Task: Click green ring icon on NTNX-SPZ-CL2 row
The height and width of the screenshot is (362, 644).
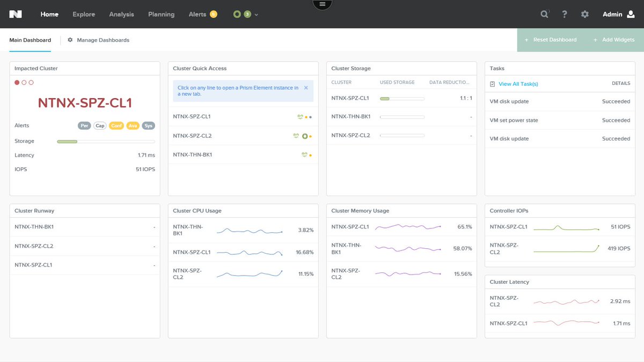Action: (304, 136)
